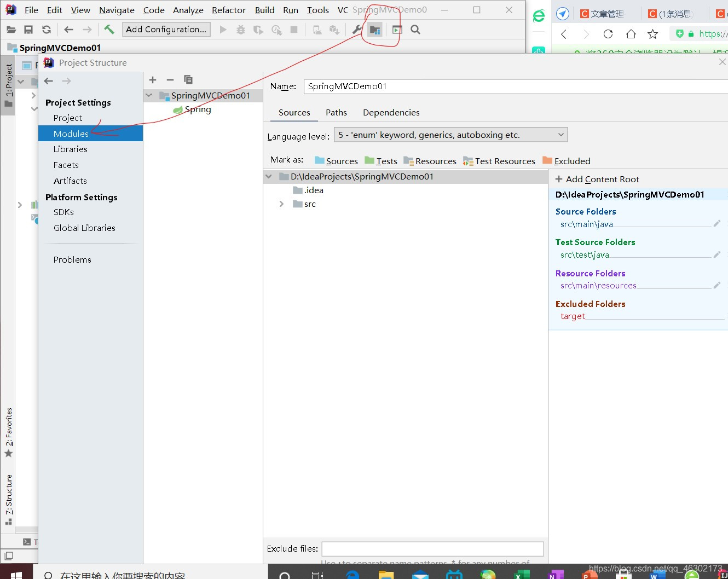Open the Refactor menu
The image size is (728, 579).
click(x=229, y=10)
